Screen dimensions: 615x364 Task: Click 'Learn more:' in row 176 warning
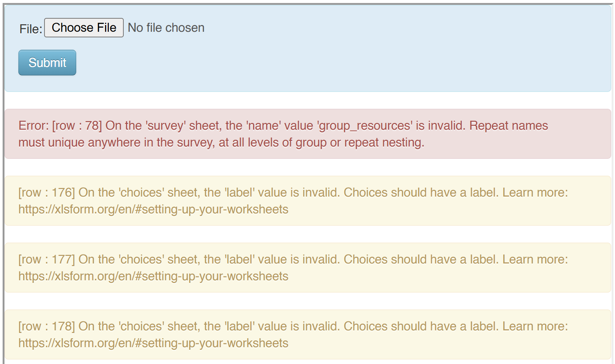click(535, 192)
